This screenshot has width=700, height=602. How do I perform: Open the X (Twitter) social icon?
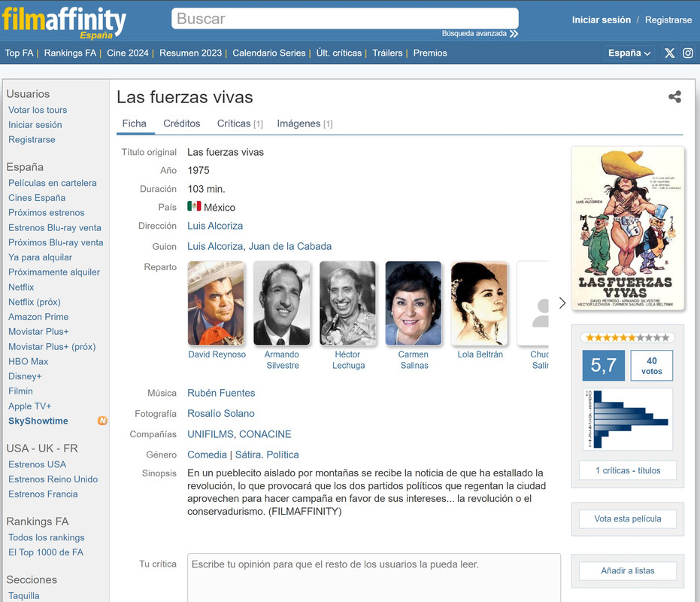[x=670, y=53]
